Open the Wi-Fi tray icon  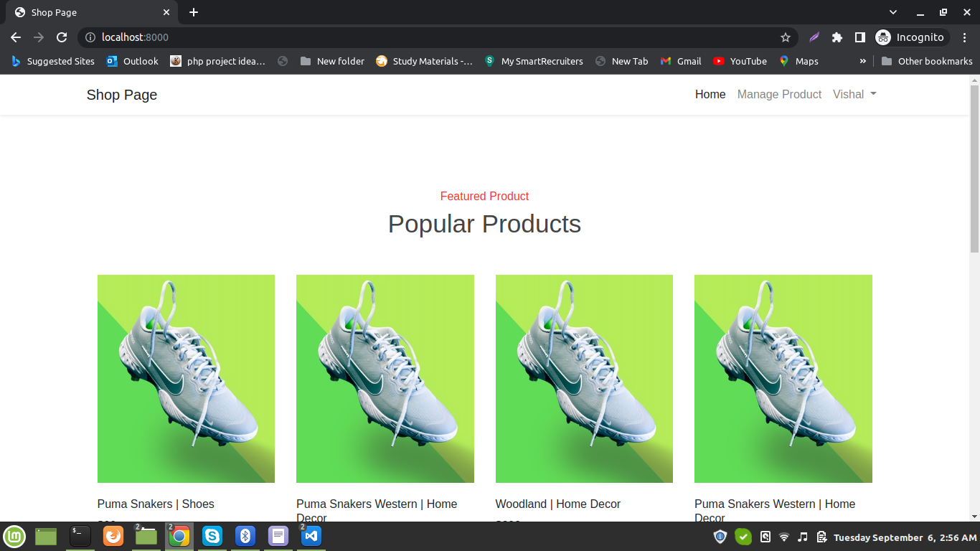(783, 537)
